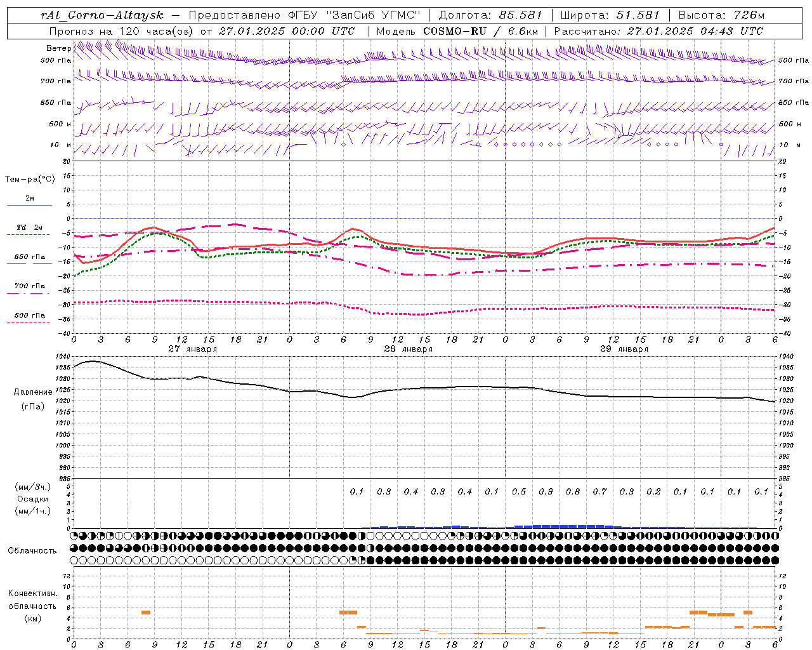
Task: Click the Высота: 726м header value
Action: click(x=721, y=15)
